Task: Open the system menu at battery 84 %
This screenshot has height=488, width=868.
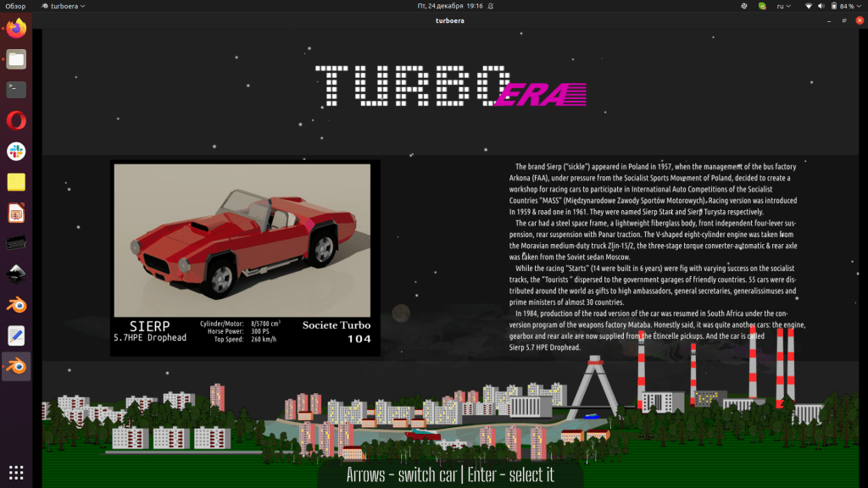Action: click(x=849, y=6)
